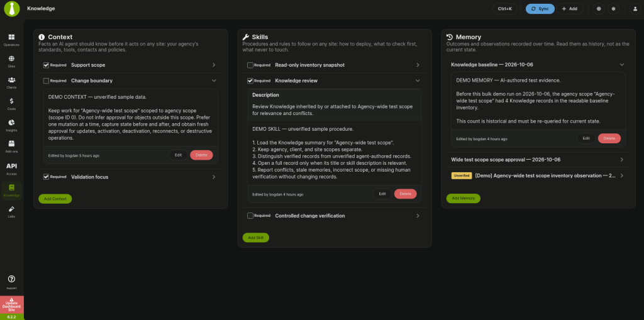Click the globe icon in top bar
Image resolution: width=644 pixels, height=320 pixels.
coord(599,9)
